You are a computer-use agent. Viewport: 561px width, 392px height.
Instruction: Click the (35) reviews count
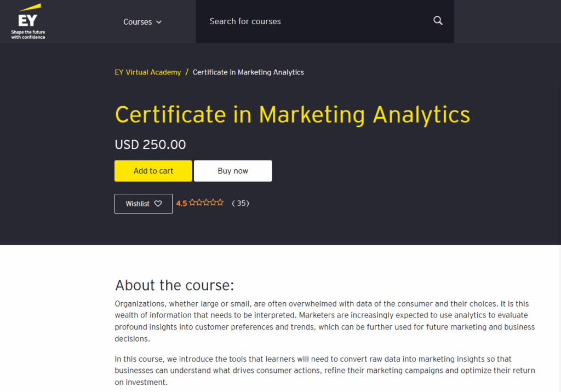click(241, 203)
